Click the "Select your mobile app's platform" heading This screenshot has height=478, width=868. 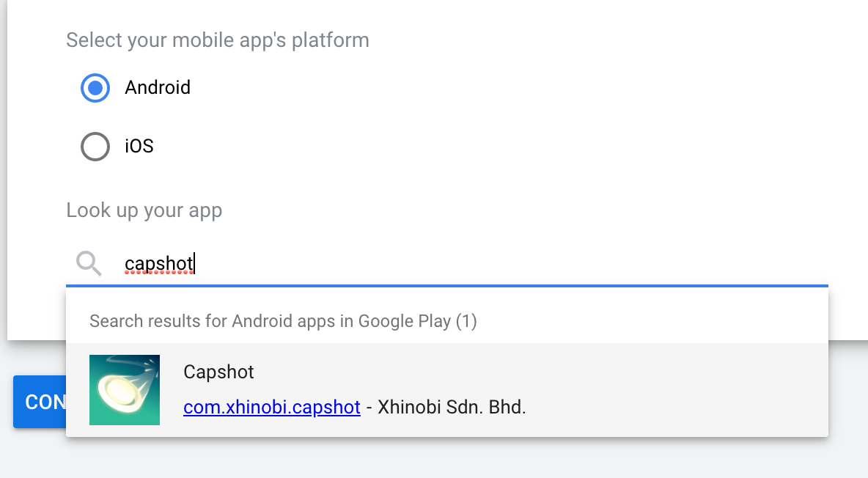pos(218,40)
